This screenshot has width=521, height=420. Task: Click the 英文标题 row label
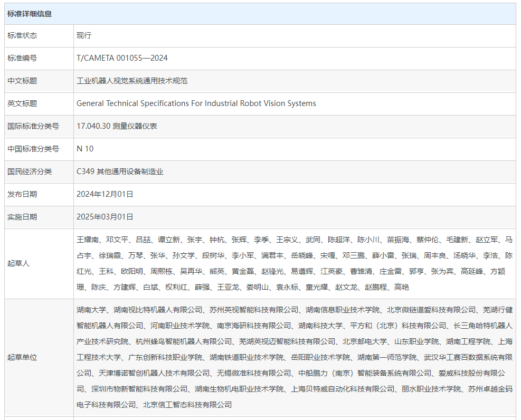pyautogui.click(x=22, y=104)
